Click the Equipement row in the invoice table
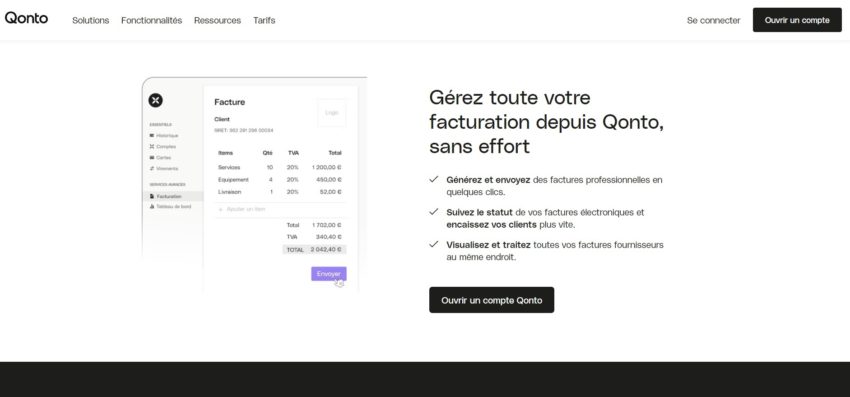 pos(280,180)
